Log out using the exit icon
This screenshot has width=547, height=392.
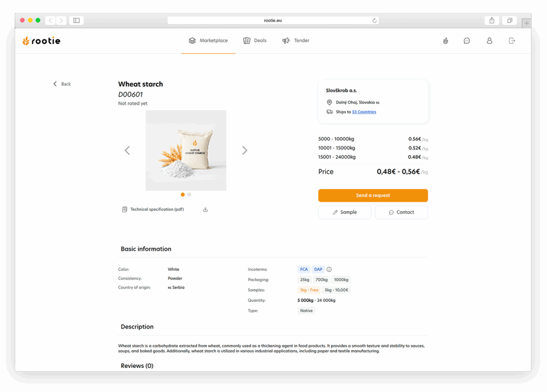point(511,41)
